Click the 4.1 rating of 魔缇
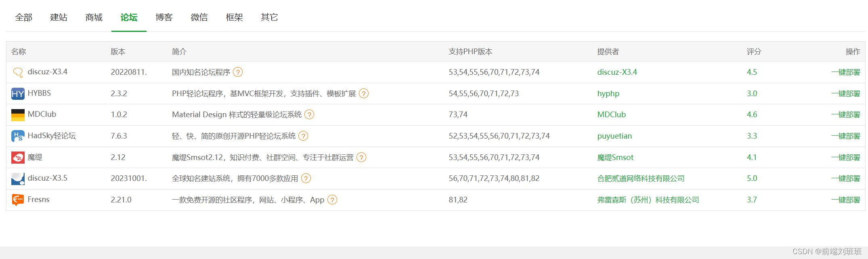Screen dimensions: 868x259 pos(752,157)
